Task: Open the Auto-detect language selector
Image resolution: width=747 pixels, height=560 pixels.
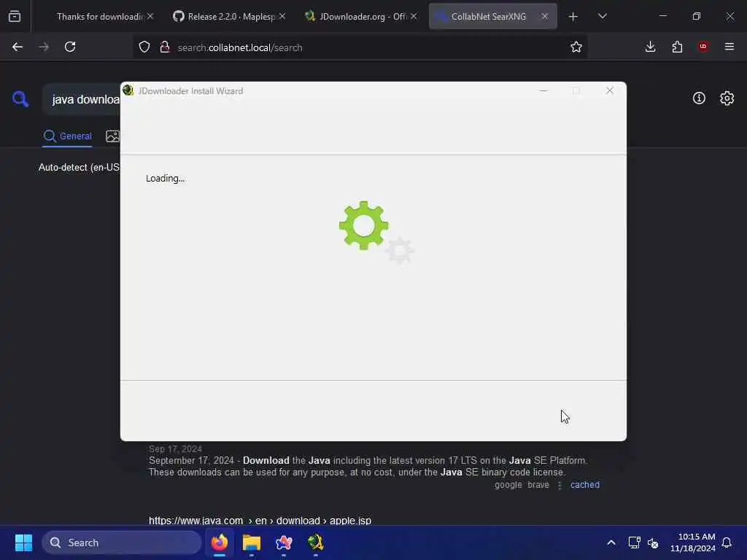Action: (79, 167)
